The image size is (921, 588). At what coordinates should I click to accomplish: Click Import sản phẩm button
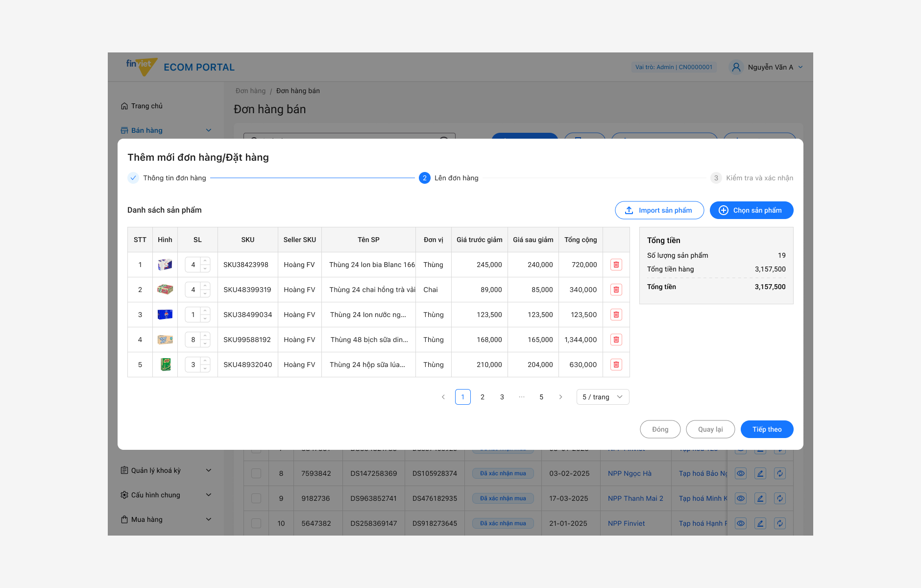(659, 210)
